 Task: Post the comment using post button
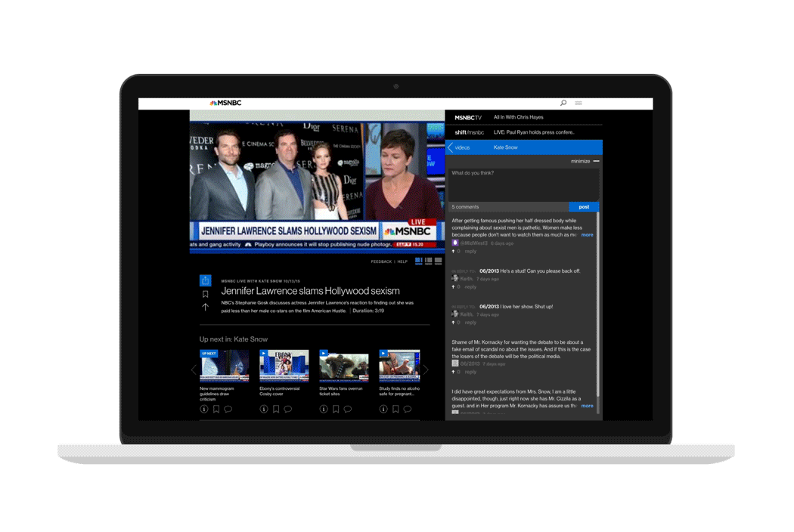tap(584, 207)
